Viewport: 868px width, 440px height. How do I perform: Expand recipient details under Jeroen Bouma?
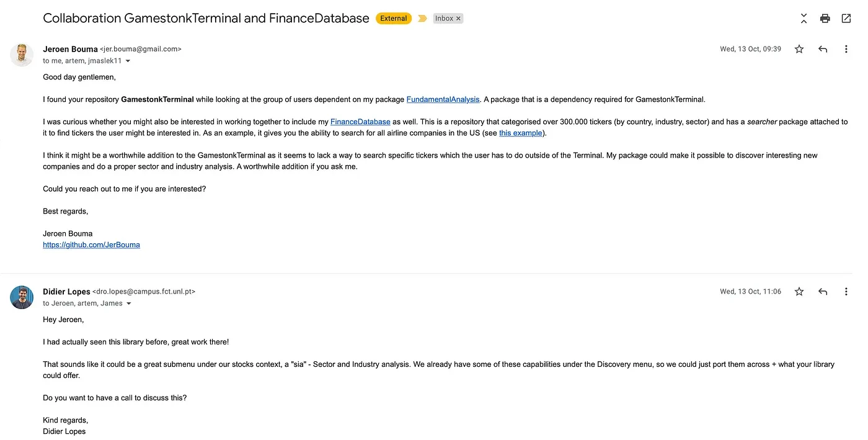pyautogui.click(x=128, y=61)
